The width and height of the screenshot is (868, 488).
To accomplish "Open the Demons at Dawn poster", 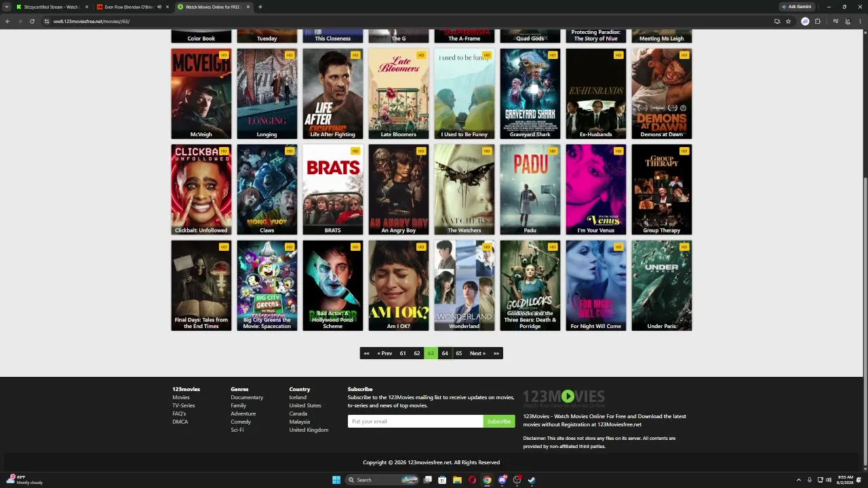I will [662, 94].
